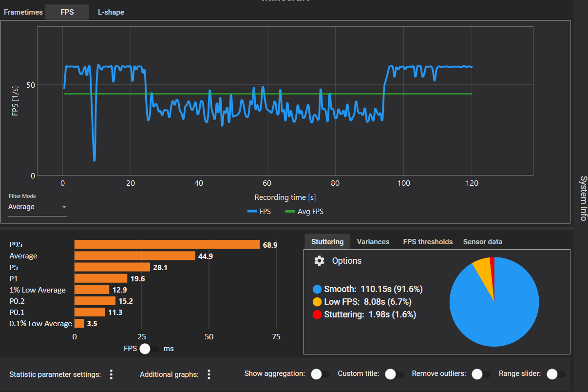Click the Avg FPS legend line icon

(290, 212)
